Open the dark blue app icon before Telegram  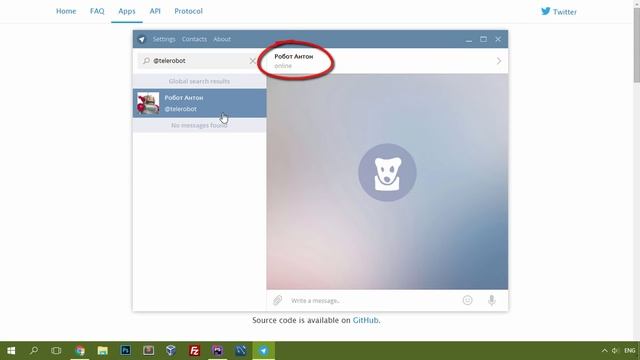(240, 351)
